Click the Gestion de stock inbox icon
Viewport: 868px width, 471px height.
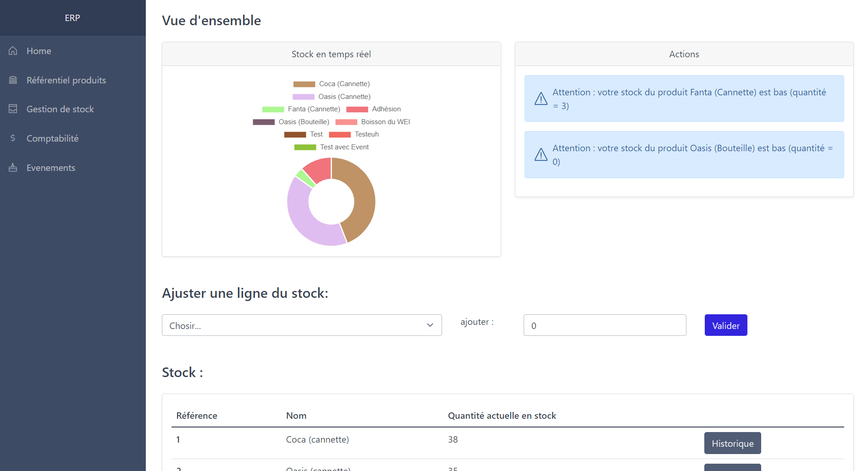13,109
